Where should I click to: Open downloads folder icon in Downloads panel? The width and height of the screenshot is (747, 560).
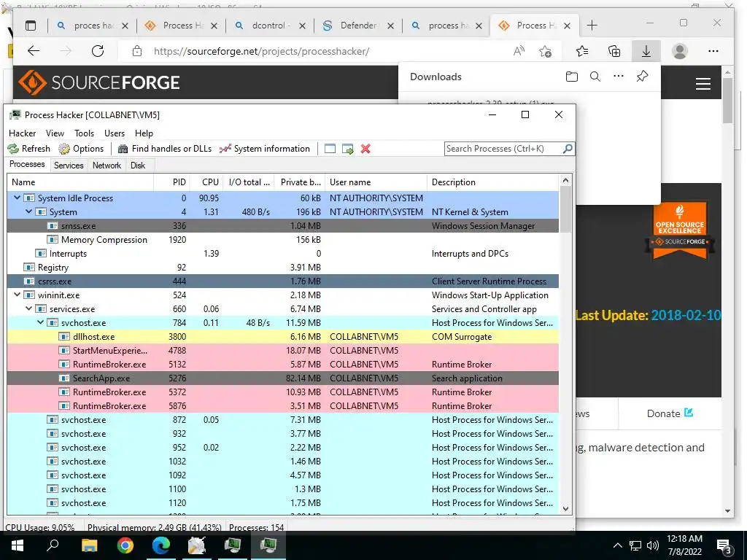[x=572, y=77]
